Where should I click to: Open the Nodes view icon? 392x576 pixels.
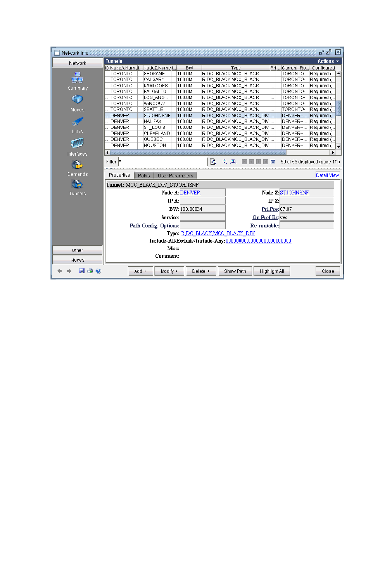pos(78,100)
